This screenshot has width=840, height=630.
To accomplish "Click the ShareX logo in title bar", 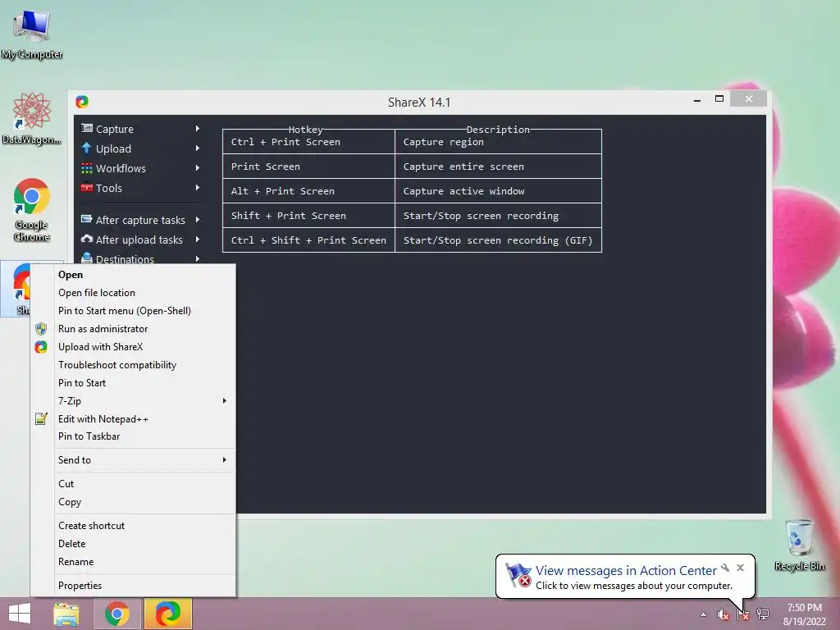I will pos(82,102).
